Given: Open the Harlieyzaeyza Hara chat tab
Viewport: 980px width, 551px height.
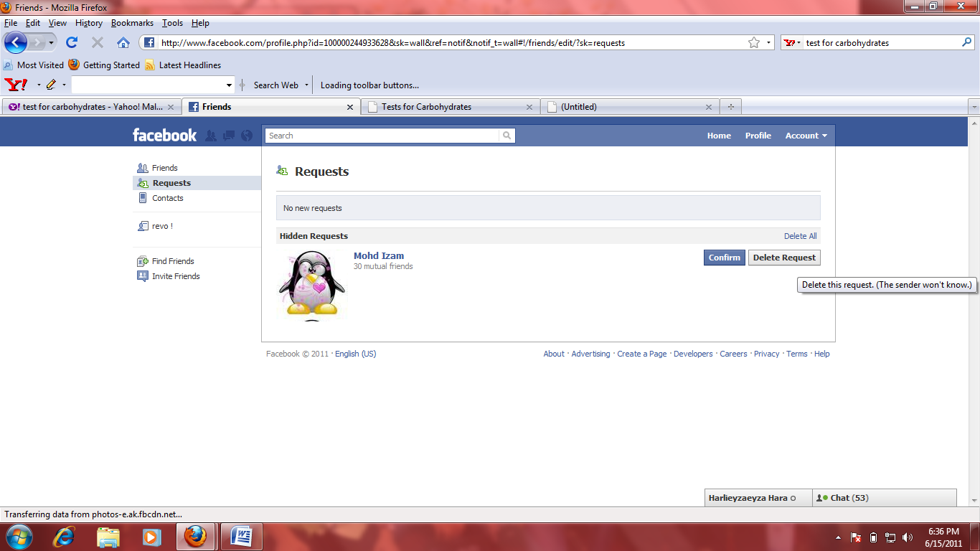Looking at the screenshot, I should point(758,498).
